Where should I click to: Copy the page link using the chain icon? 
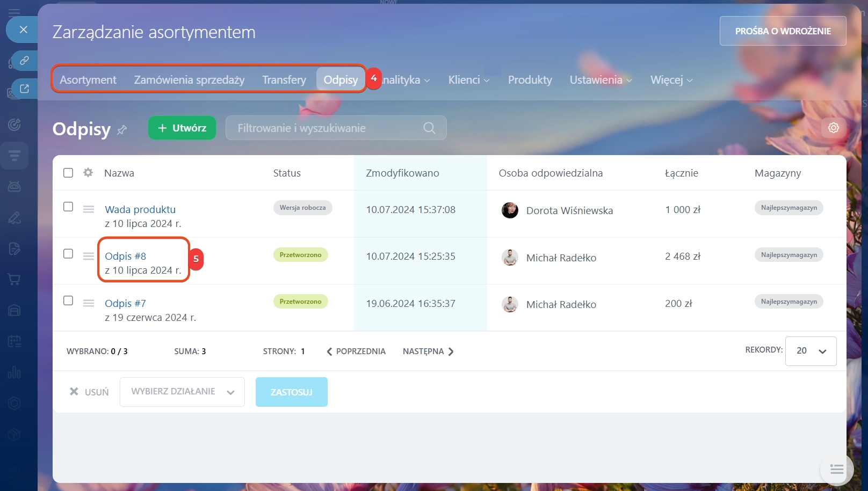coord(24,61)
